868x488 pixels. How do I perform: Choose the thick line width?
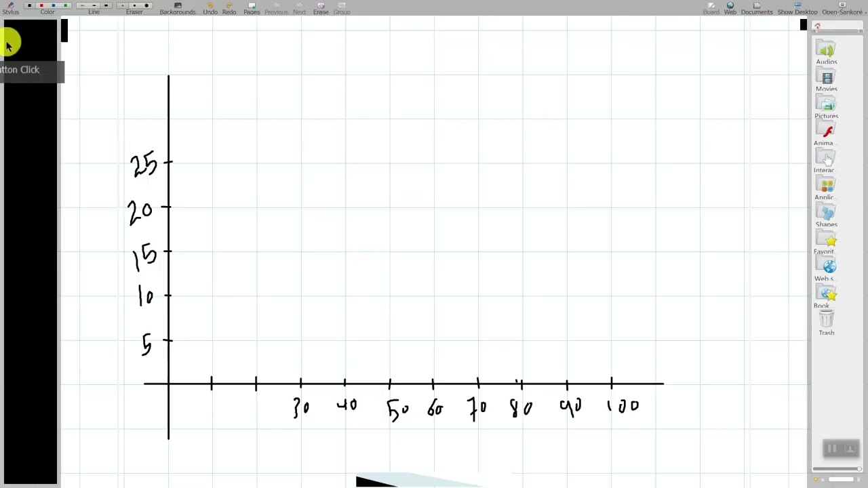pos(106,5)
